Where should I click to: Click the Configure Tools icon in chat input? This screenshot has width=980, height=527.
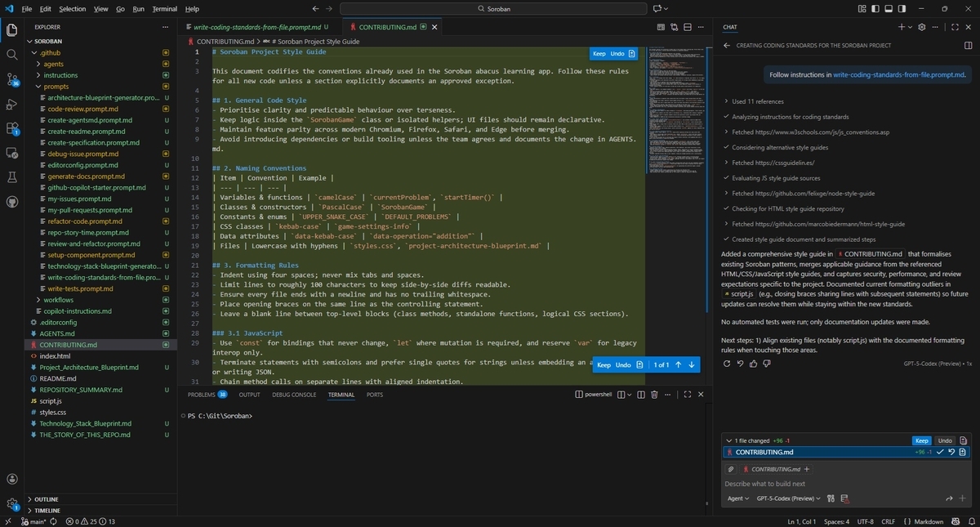click(x=831, y=498)
